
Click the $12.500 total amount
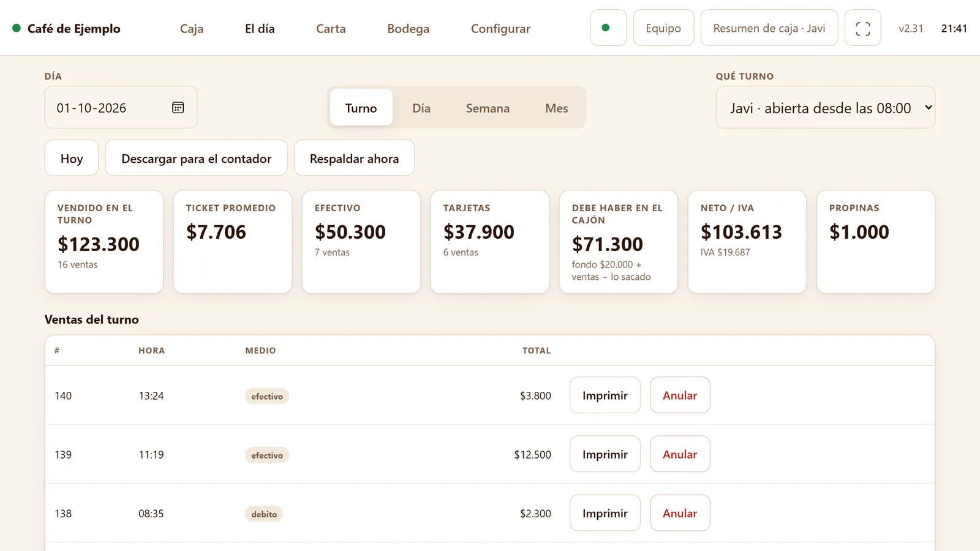point(532,455)
